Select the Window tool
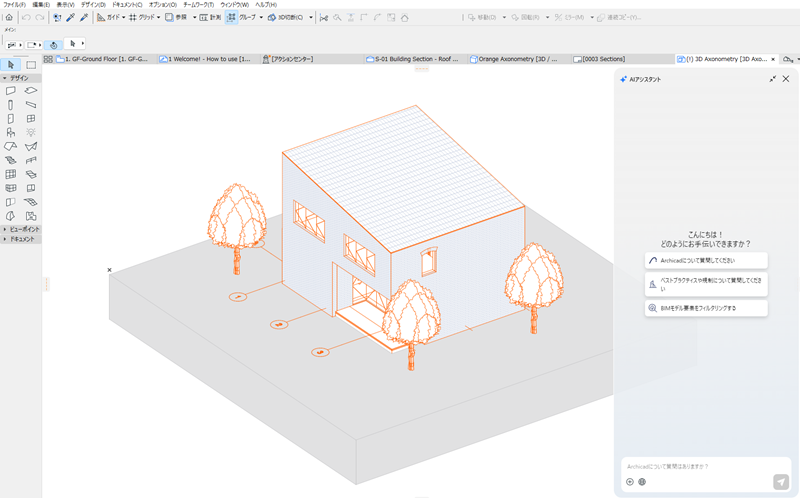Image resolution: width=800 pixels, height=498 pixels. tap(31, 118)
